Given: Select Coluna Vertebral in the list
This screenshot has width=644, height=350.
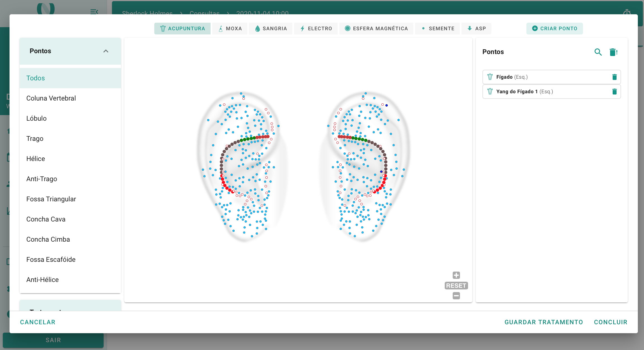Looking at the screenshot, I should (x=51, y=98).
